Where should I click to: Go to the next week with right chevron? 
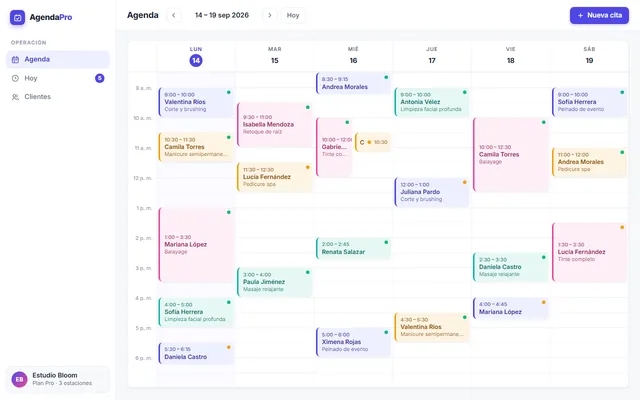click(x=270, y=16)
